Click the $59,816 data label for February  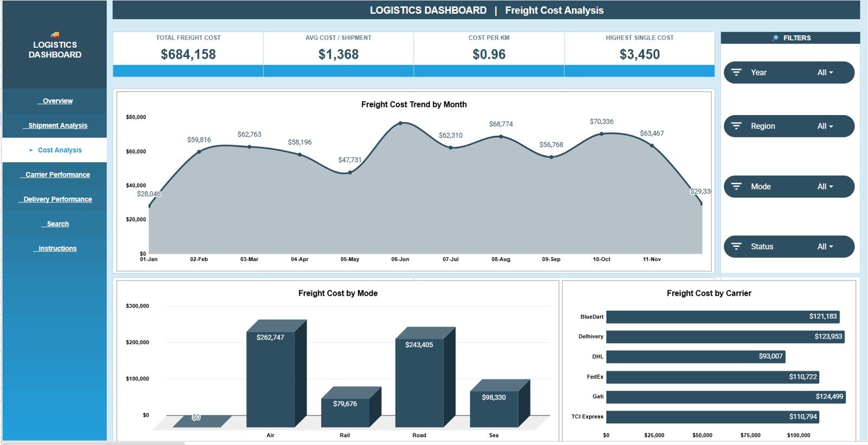pos(199,140)
